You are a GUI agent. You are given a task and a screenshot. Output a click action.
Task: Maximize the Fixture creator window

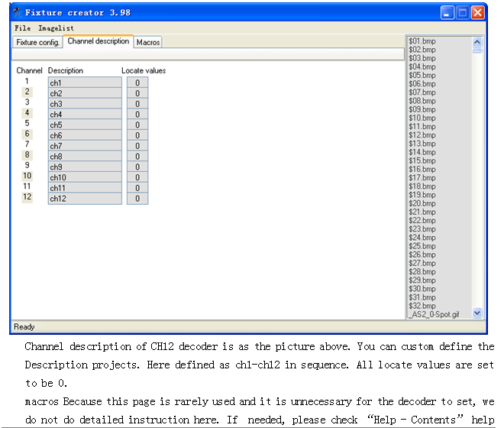click(x=463, y=12)
